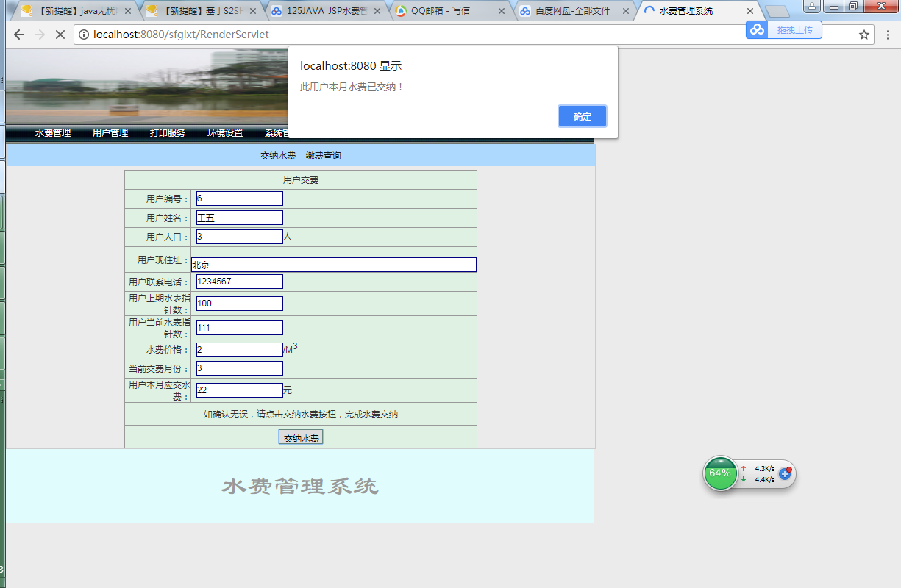Click the 用户姓名 field containing 王五

pyautogui.click(x=240, y=218)
